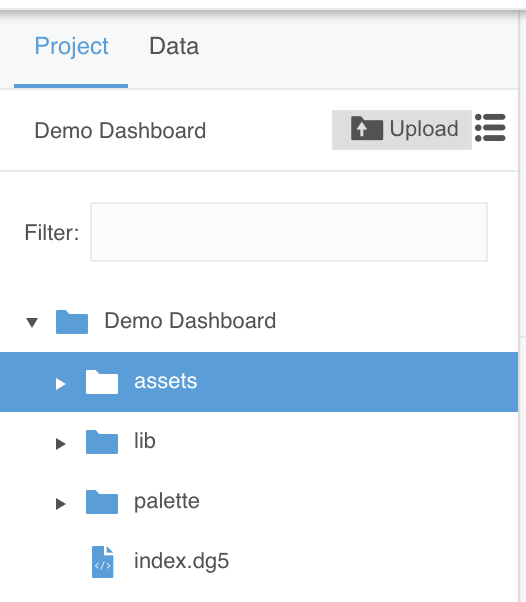
Task: Click the lib folder icon
Action: (x=102, y=442)
